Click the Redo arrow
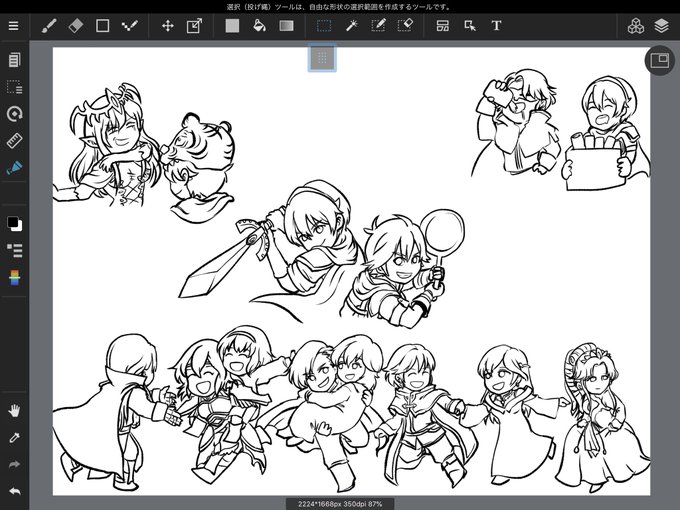 14,465
